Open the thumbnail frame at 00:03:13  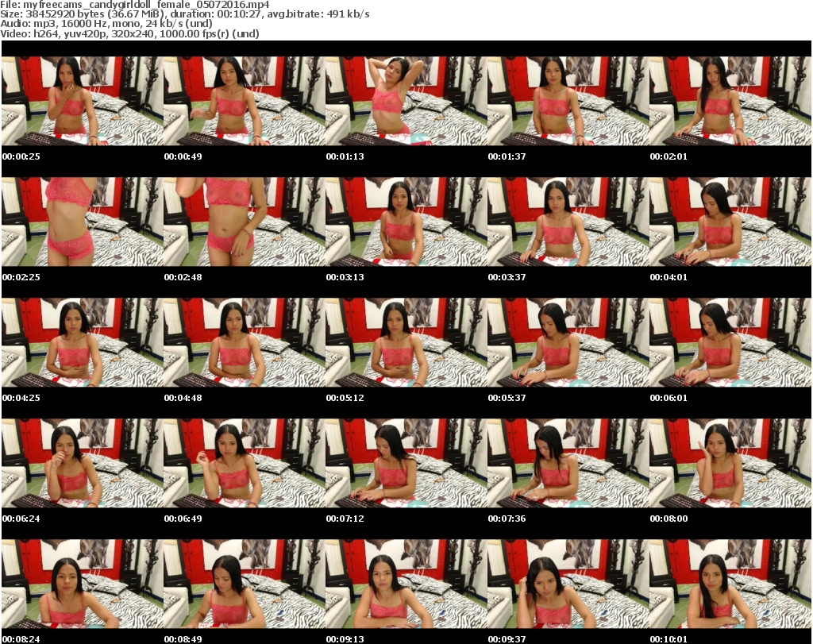(406, 222)
